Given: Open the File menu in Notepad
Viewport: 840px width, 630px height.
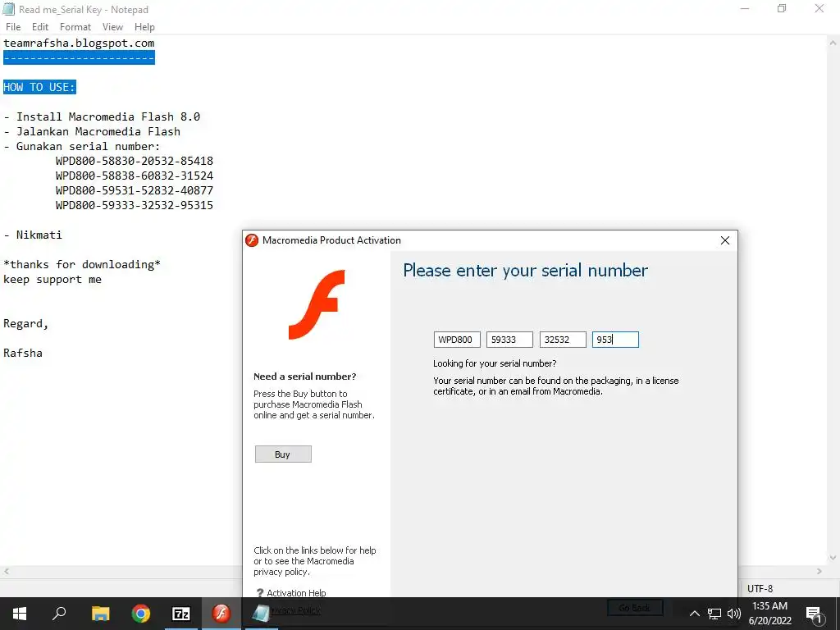Looking at the screenshot, I should tap(13, 27).
